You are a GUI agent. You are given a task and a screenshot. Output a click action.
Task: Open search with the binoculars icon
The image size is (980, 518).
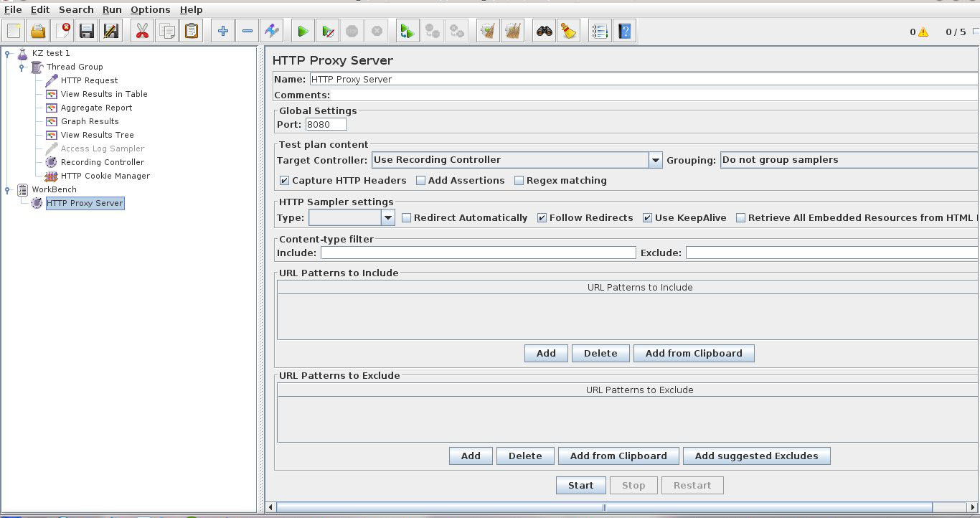coord(545,31)
